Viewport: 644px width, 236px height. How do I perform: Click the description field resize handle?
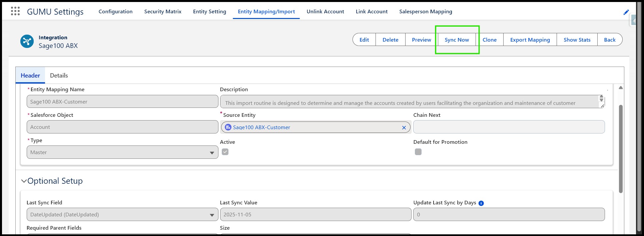pyautogui.click(x=602, y=106)
